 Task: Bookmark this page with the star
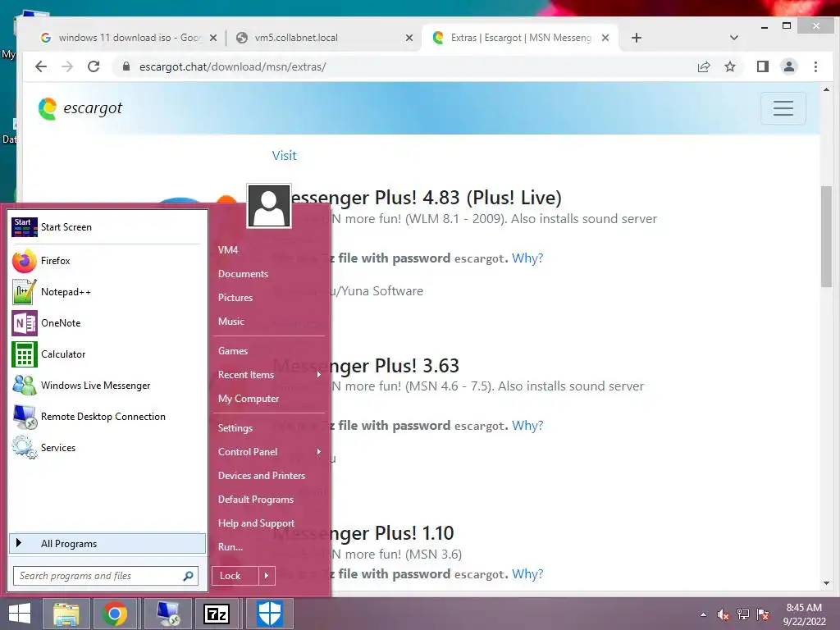729,66
